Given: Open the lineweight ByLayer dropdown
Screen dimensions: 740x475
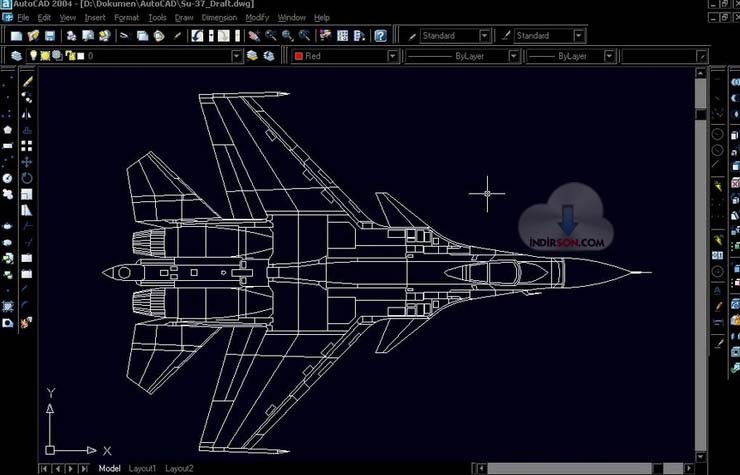Looking at the screenshot, I should tap(610, 56).
